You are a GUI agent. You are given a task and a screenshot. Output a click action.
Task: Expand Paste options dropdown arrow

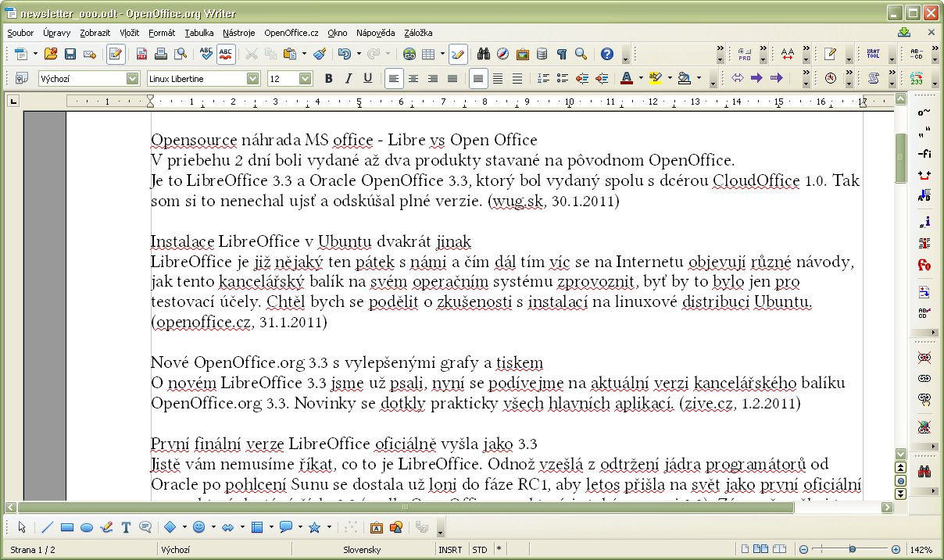(x=303, y=54)
